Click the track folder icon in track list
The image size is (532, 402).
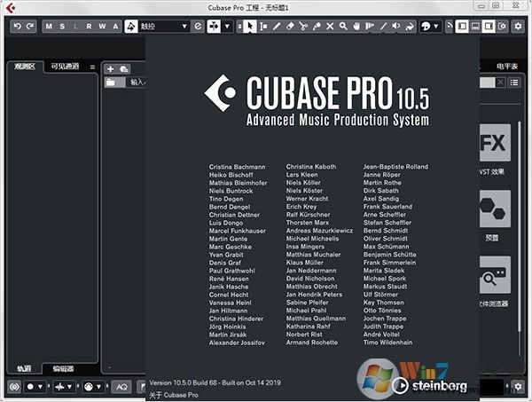pos(111,83)
